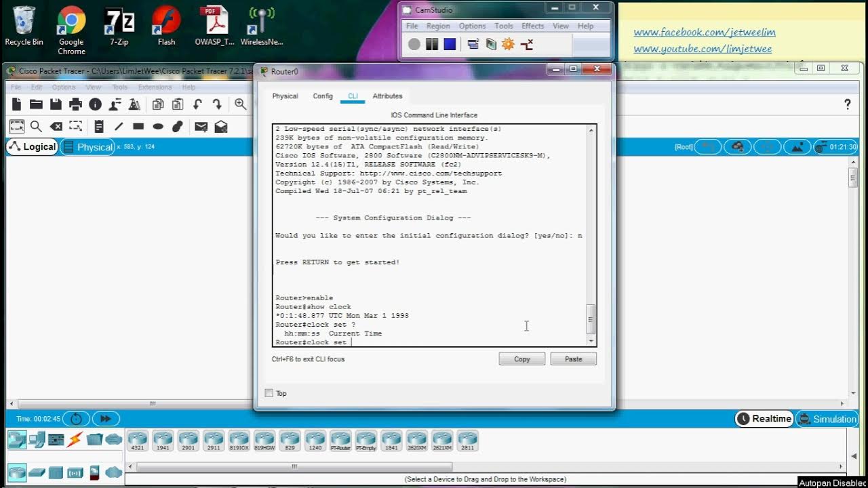Switch to Realtime mode
This screenshot has height=488, width=868.
(764, 419)
